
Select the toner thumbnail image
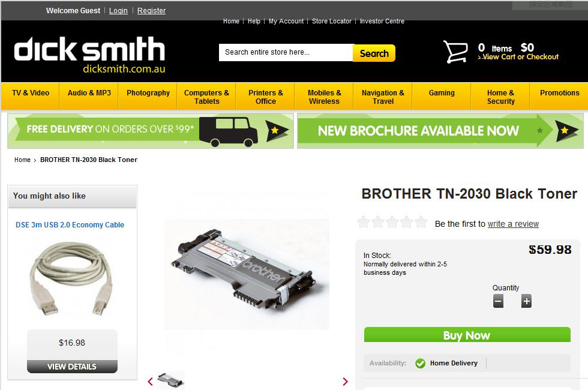coord(170,380)
